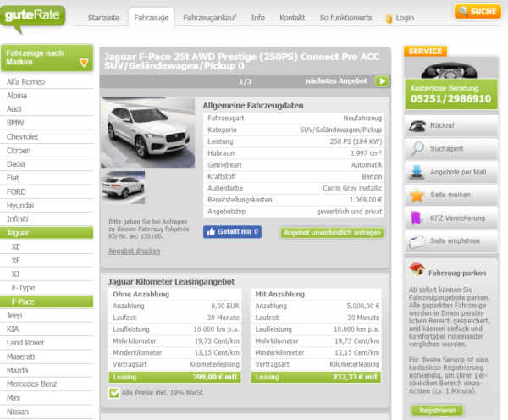Toggle the Alle Preise inkl. 19% MwSt. checkbox

click(x=114, y=393)
